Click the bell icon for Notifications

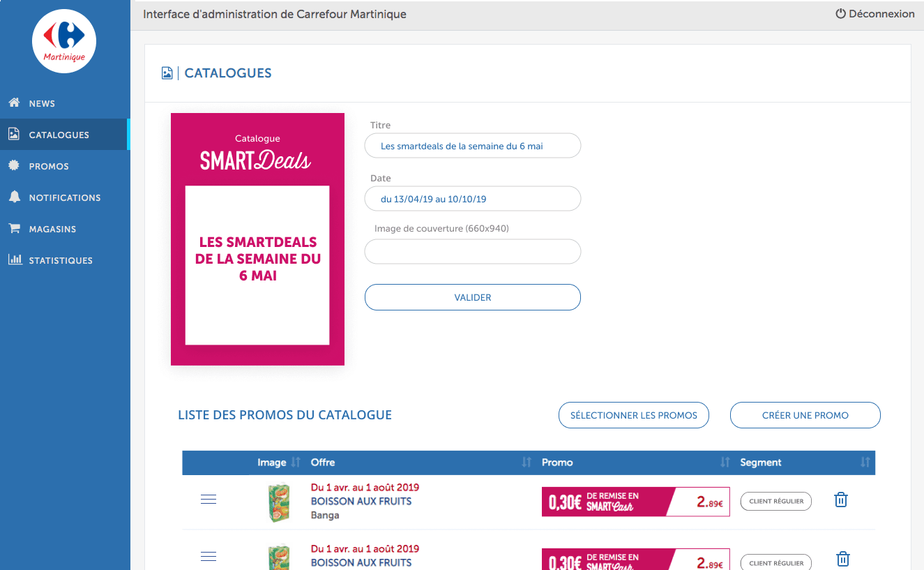14,197
